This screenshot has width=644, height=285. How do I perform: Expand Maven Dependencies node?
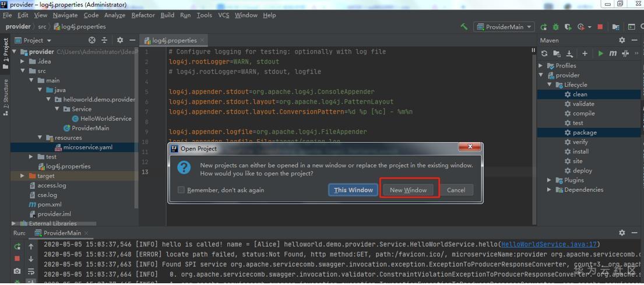[x=550, y=190]
